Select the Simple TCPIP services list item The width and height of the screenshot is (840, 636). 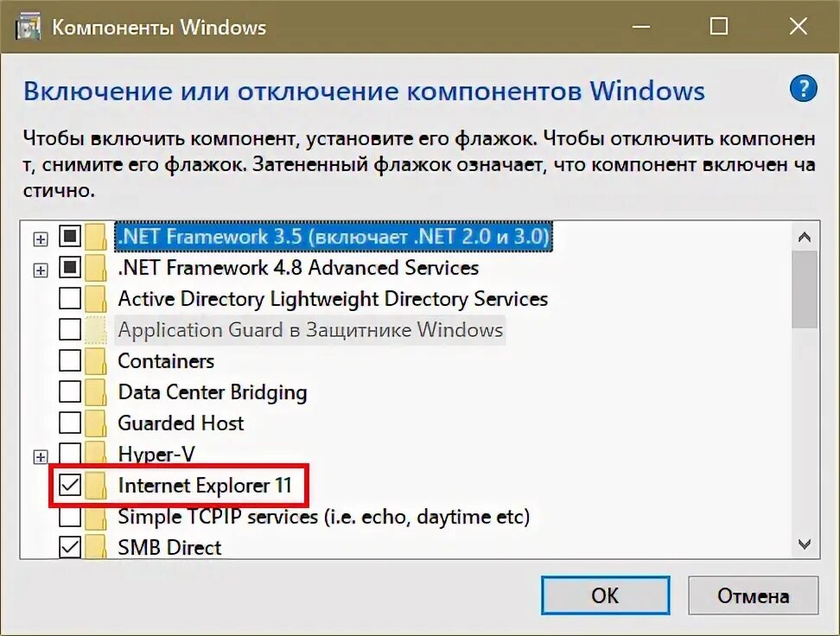323,517
